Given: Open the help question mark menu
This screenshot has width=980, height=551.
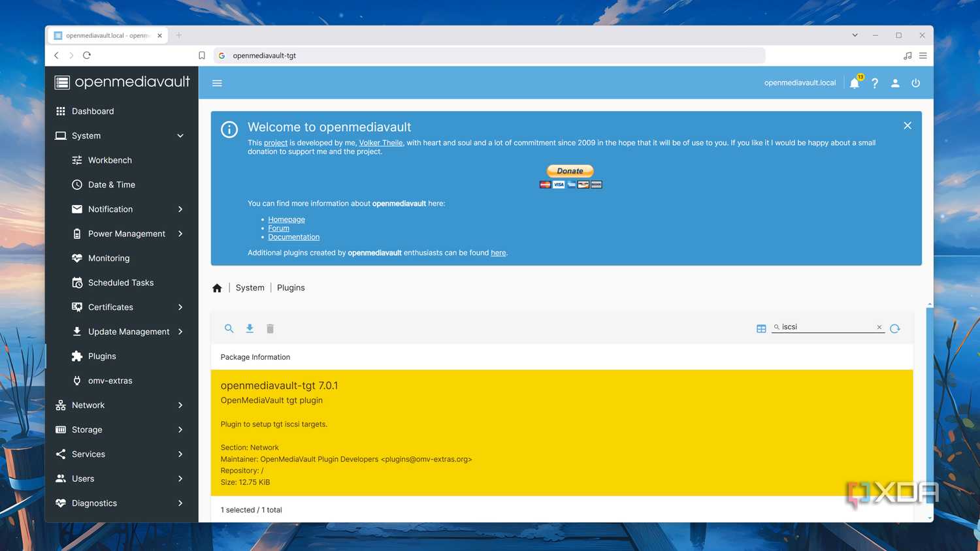Looking at the screenshot, I should [875, 83].
